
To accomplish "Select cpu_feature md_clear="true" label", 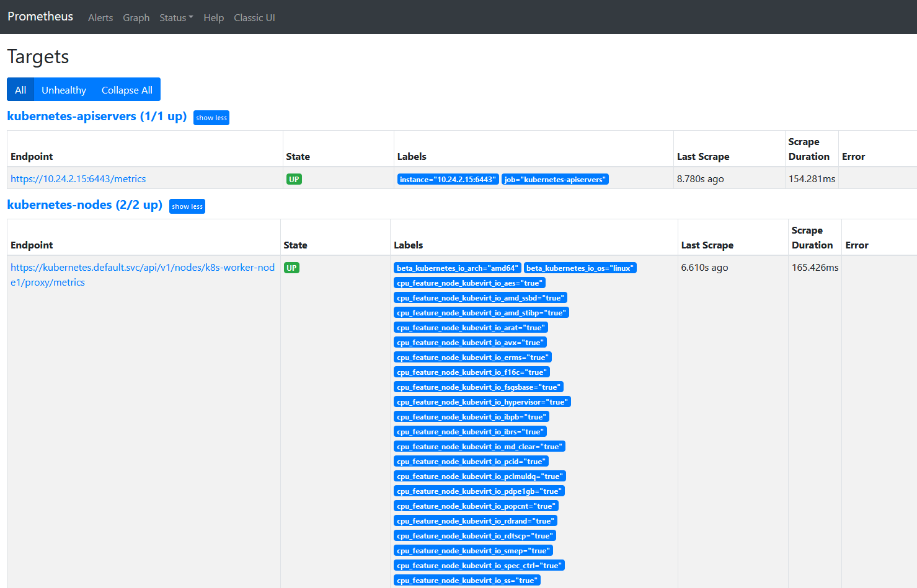I will (x=480, y=446).
